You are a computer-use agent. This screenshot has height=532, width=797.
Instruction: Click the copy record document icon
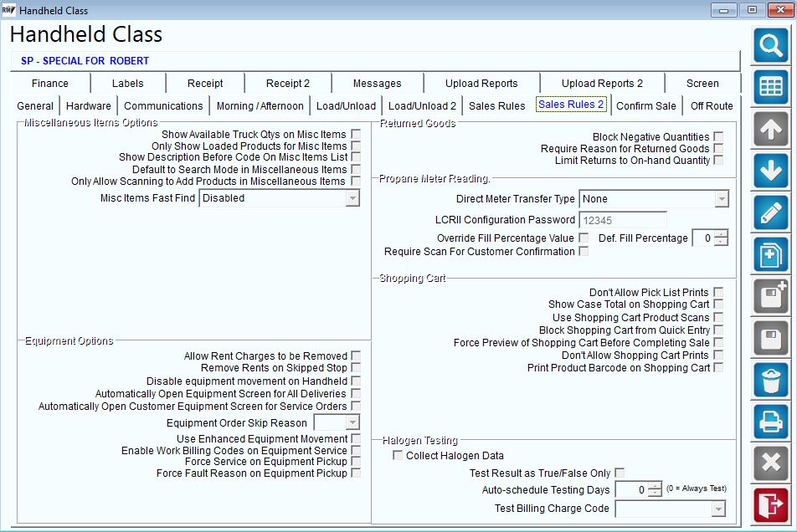tap(770, 254)
